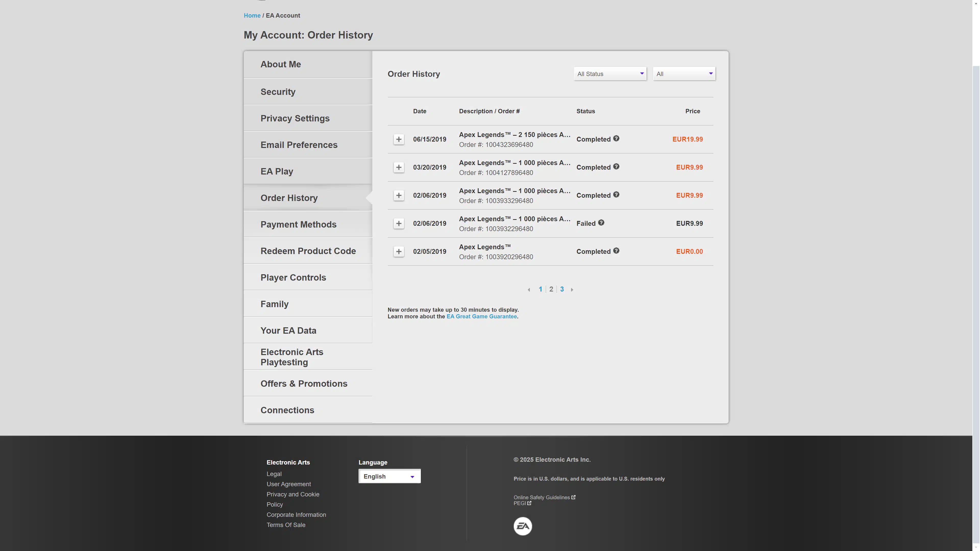980x551 pixels.
Task: Open the Family section
Action: point(308,304)
